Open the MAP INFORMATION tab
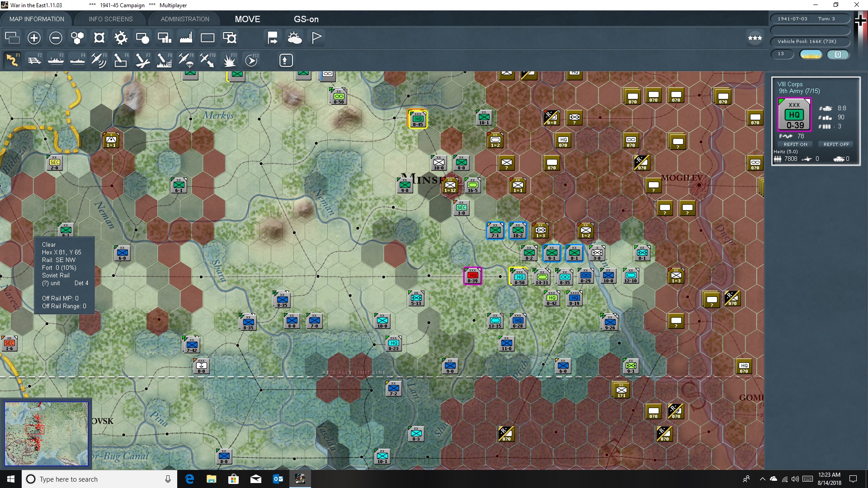 click(x=37, y=19)
